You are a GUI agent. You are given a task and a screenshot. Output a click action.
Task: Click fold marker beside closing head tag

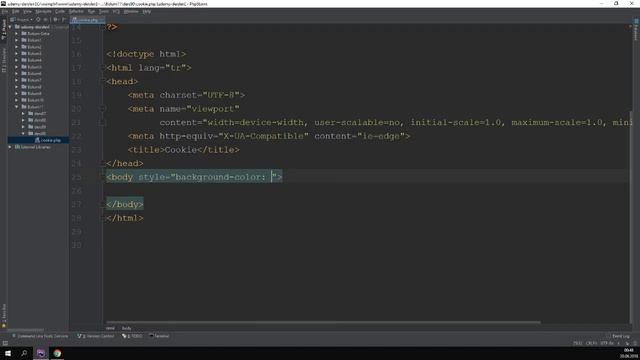(x=103, y=163)
